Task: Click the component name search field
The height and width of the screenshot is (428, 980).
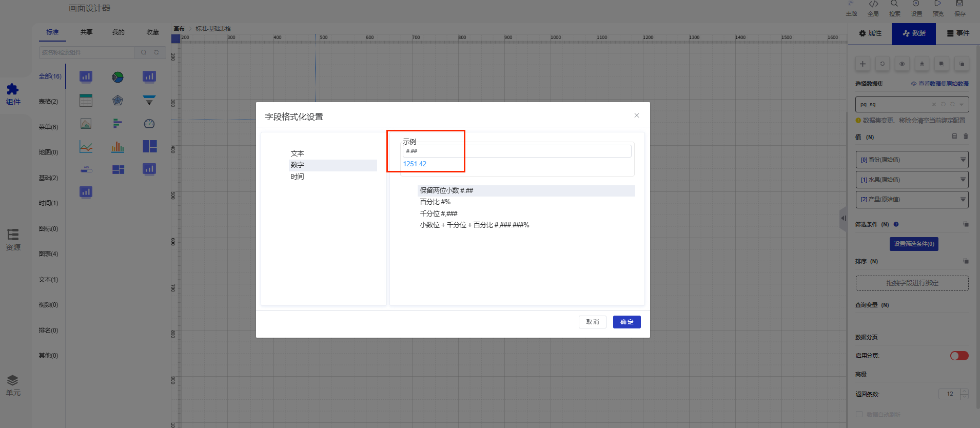Action: 86,52
